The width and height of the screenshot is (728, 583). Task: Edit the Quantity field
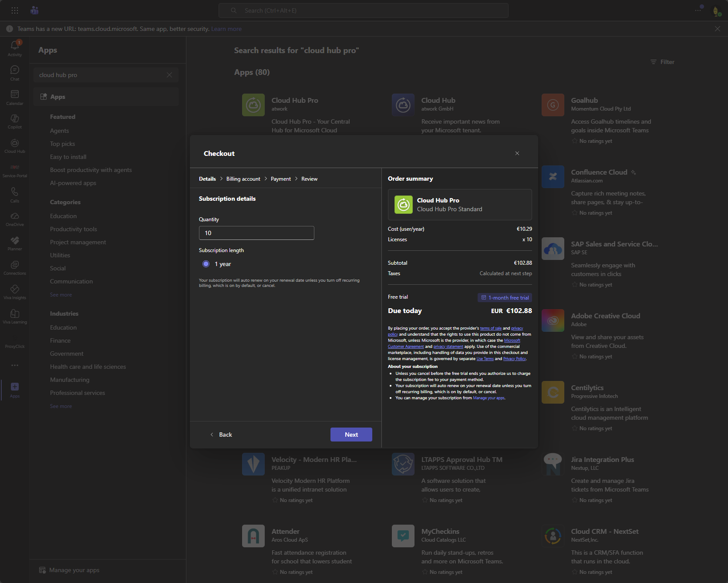click(x=256, y=233)
